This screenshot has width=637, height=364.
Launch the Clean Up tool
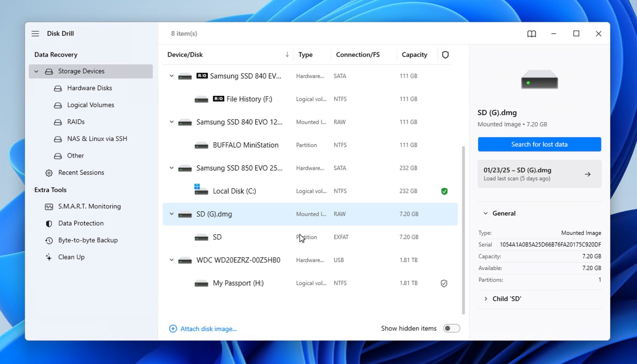pyautogui.click(x=71, y=257)
